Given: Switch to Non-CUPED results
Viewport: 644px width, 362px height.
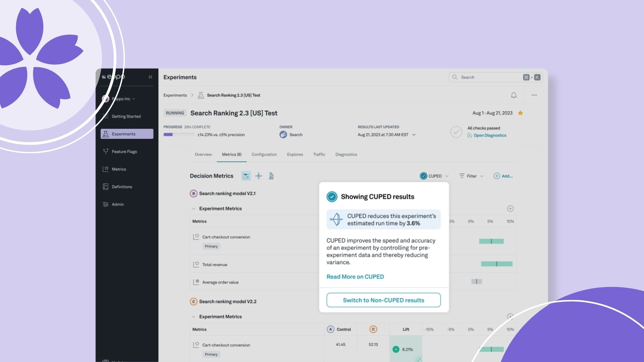Looking at the screenshot, I should [383, 300].
